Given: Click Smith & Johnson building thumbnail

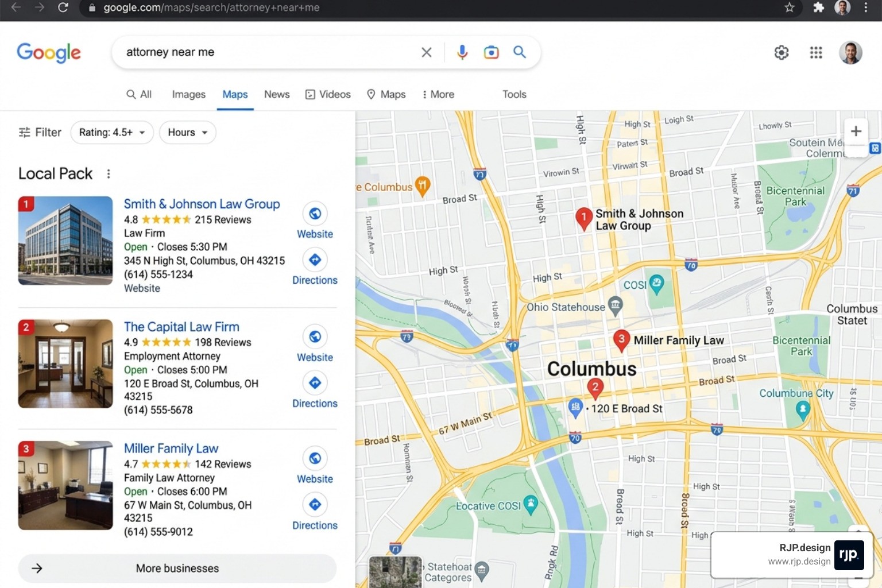Looking at the screenshot, I should pos(65,241).
